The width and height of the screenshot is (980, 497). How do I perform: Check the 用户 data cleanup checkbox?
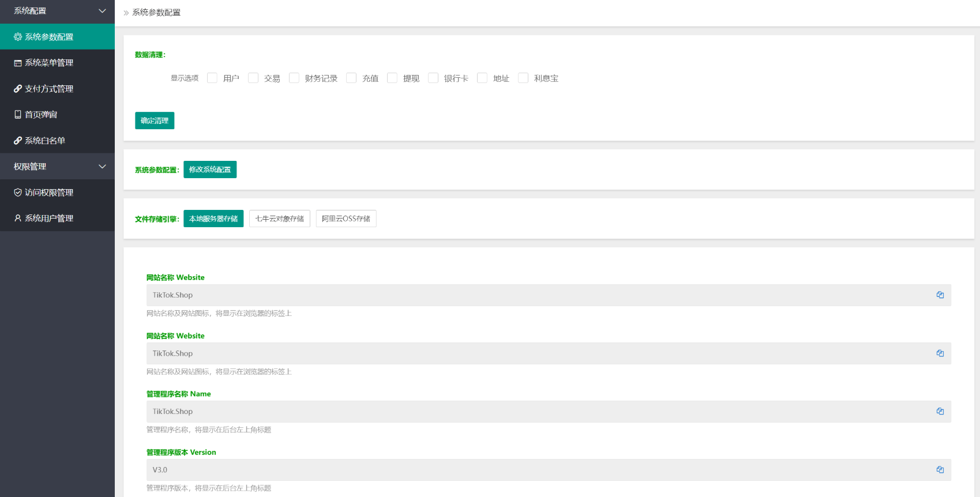pos(212,78)
